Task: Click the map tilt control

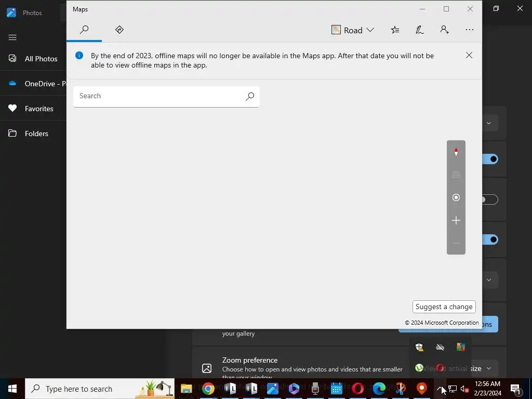Action: pos(456,175)
